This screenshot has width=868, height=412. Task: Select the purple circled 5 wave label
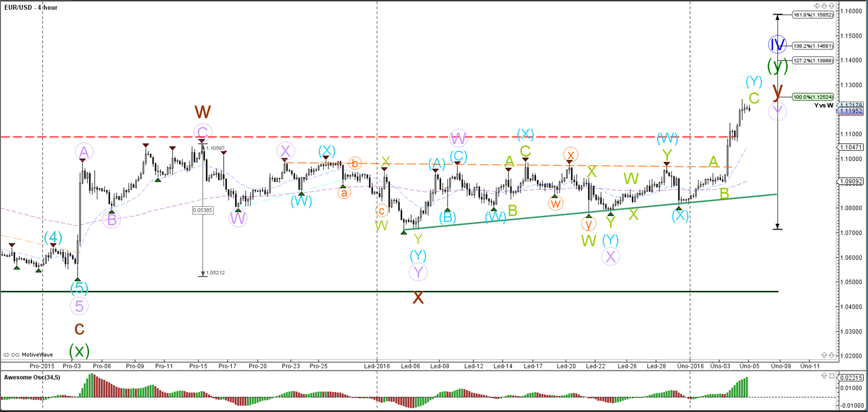point(79,306)
